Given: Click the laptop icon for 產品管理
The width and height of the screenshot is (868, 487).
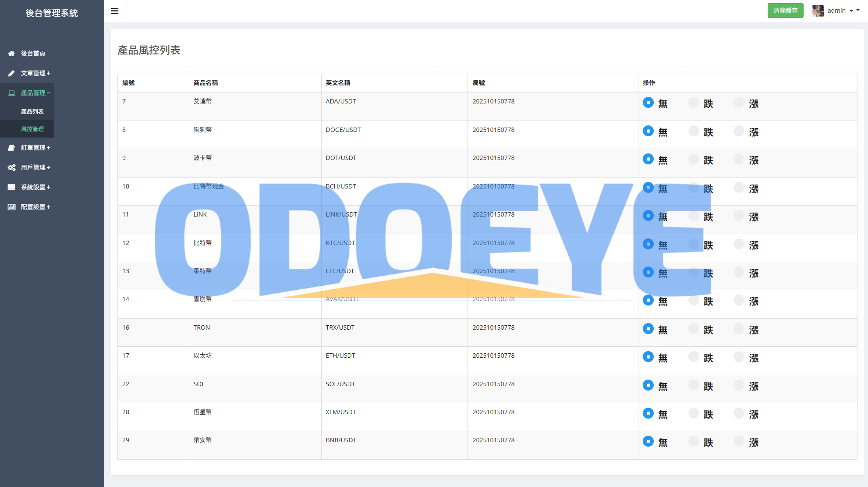Looking at the screenshot, I should 11,93.
